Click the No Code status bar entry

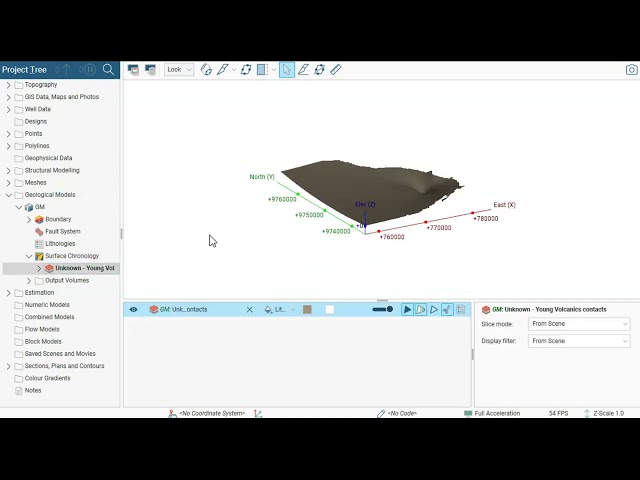(x=397, y=413)
